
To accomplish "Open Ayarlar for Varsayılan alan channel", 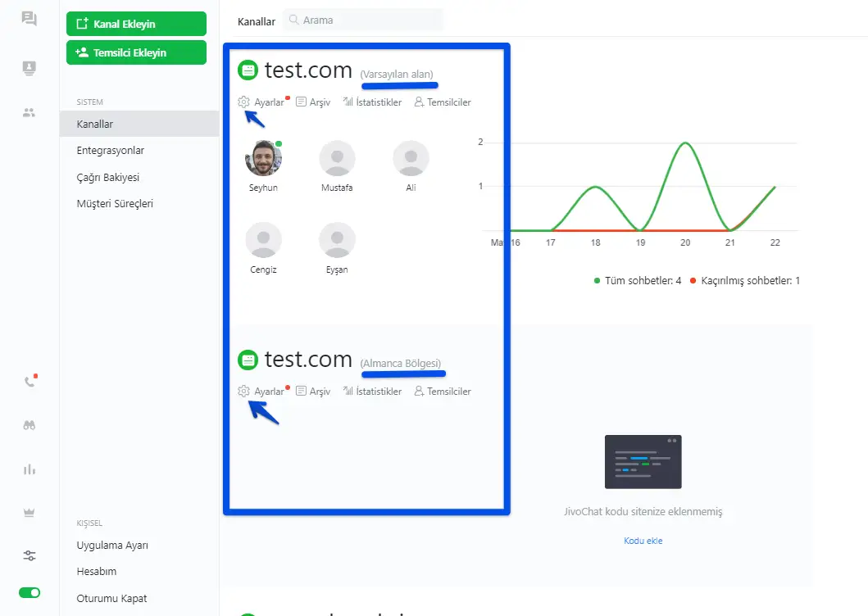I will pyautogui.click(x=269, y=102).
